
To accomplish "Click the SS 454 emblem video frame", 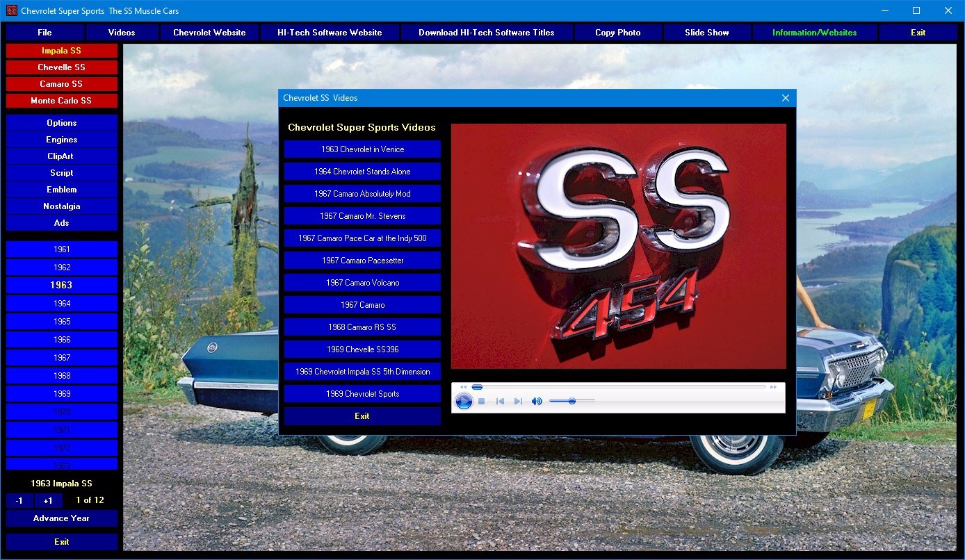I will point(619,246).
